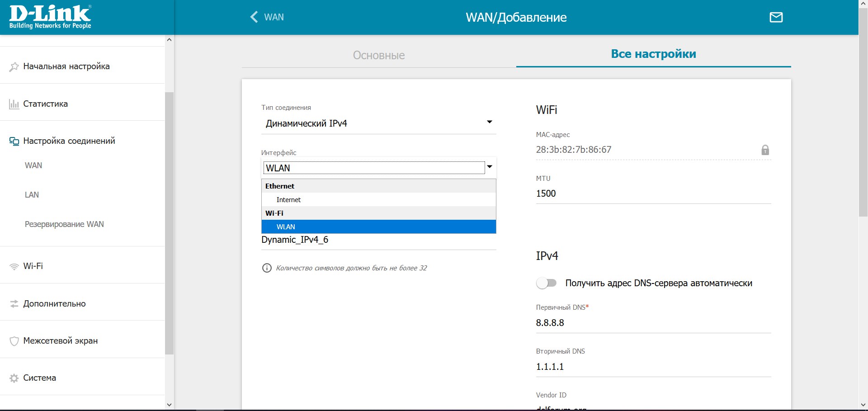Click the WiFi section heading
The image size is (868, 411).
pos(547,110)
